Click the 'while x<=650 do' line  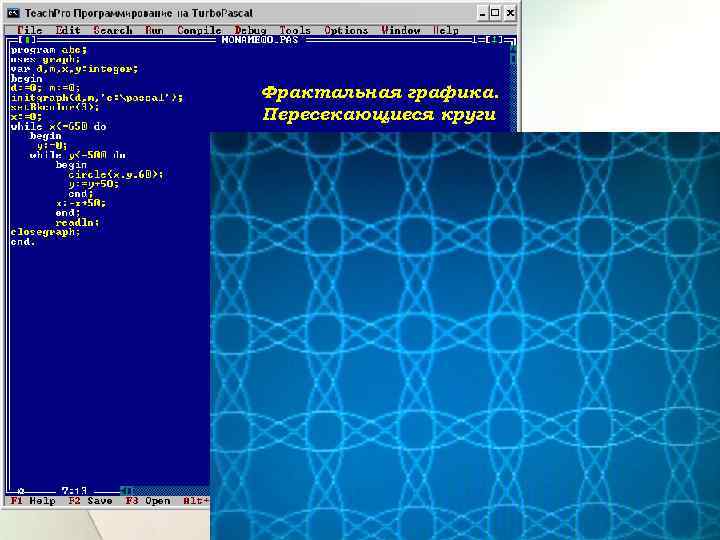(x=58, y=126)
